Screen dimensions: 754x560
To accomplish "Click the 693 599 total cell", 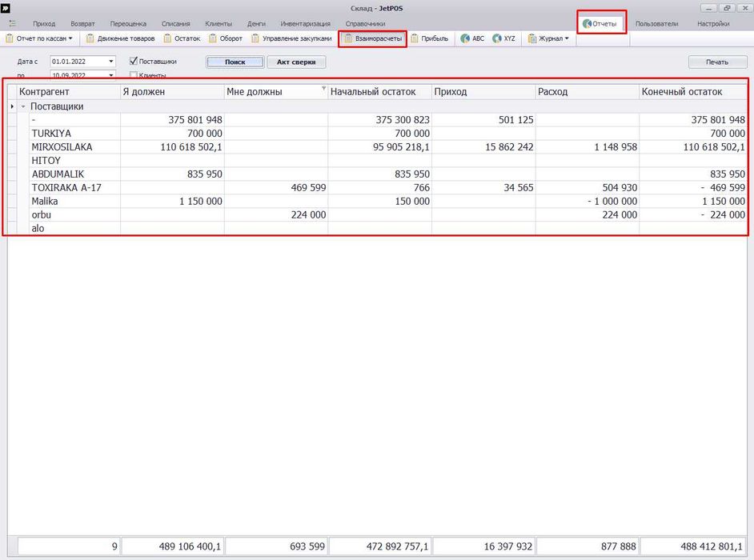I will pos(276,546).
